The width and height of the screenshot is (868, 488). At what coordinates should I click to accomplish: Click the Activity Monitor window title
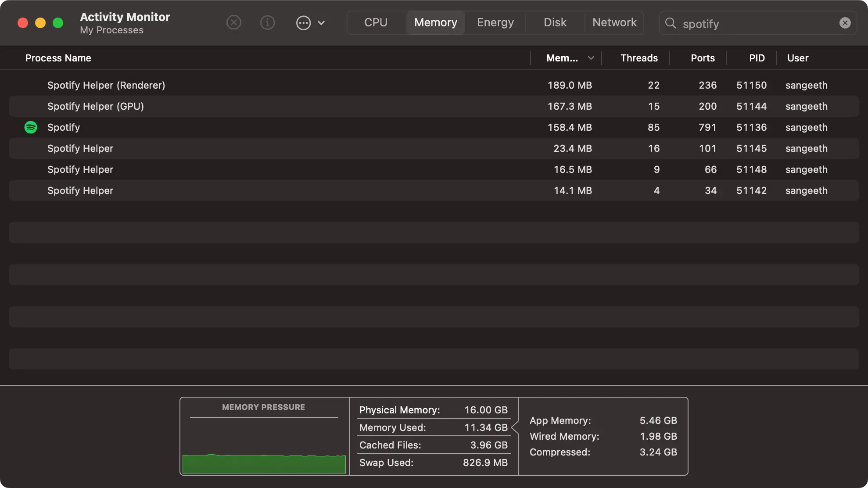coord(125,17)
